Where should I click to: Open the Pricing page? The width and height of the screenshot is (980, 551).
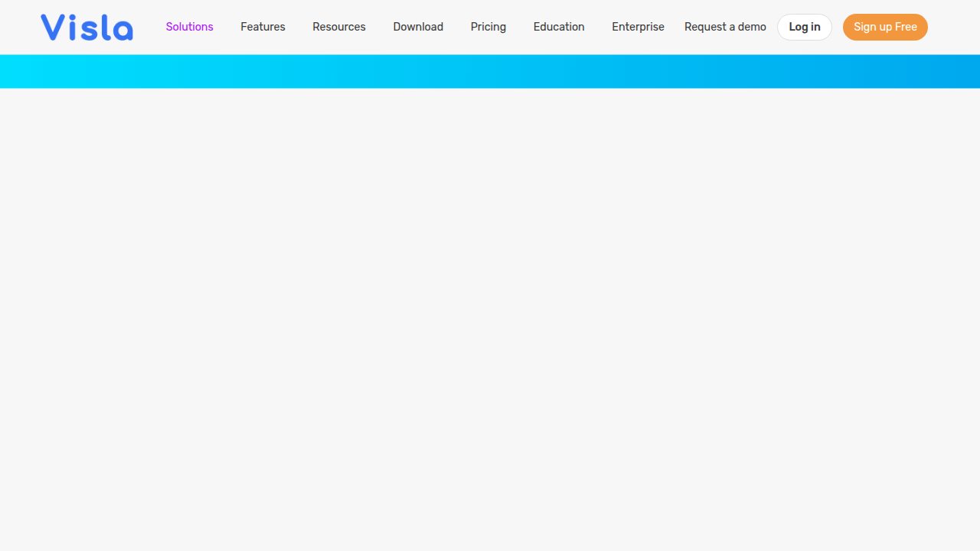point(488,27)
